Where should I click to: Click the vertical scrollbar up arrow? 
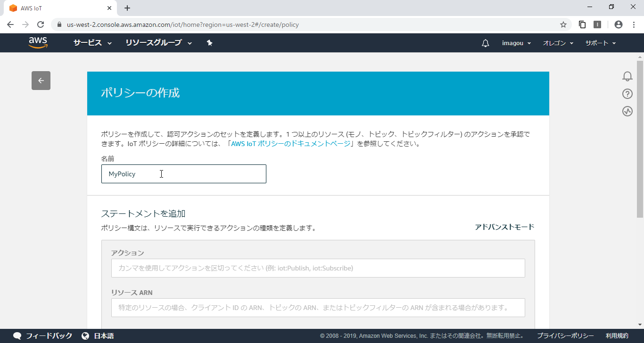point(640,57)
